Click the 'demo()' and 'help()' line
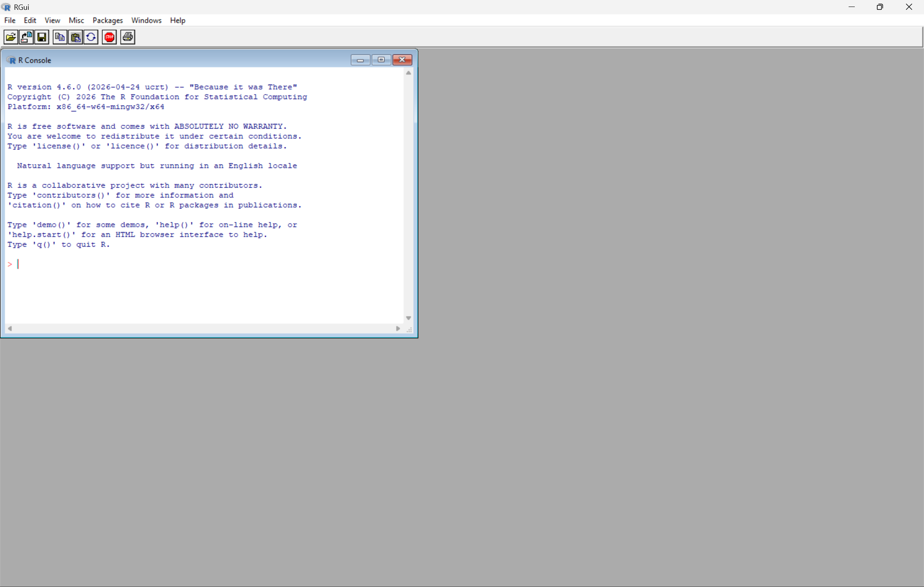The height and width of the screenshot is (587, 924). pos(152,225)
